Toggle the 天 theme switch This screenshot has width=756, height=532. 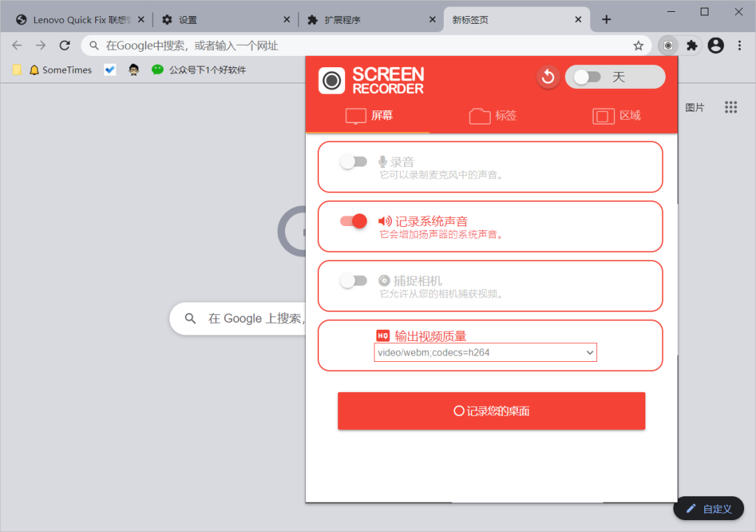587,77
